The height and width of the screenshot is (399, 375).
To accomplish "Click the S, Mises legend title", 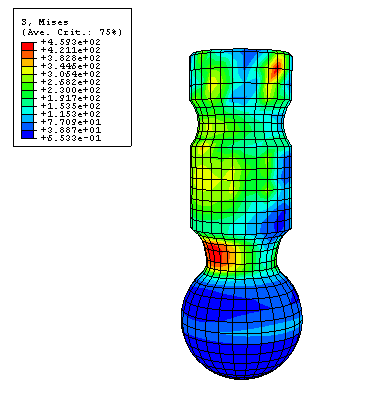I will tap(45, 22).
